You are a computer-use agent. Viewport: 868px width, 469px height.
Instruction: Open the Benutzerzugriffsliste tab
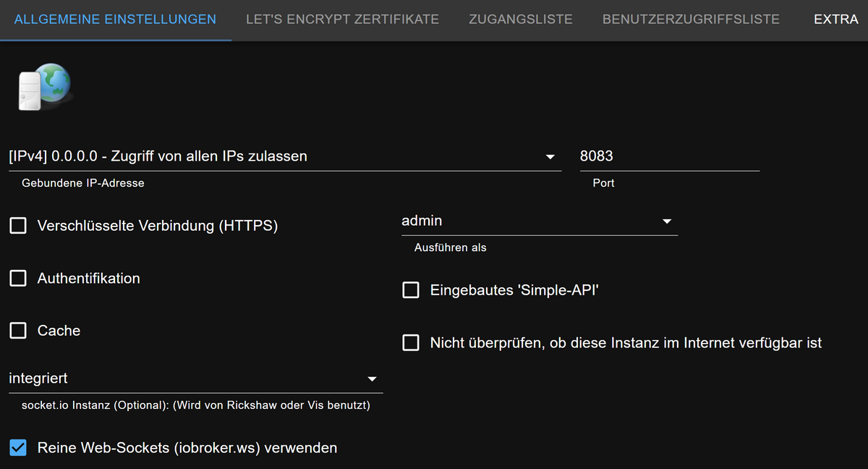pyautogui.click(x=691, y=20)
